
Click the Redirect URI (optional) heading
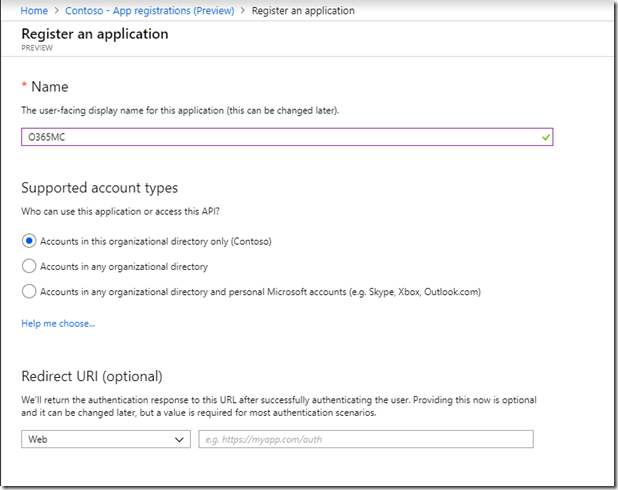92,376
